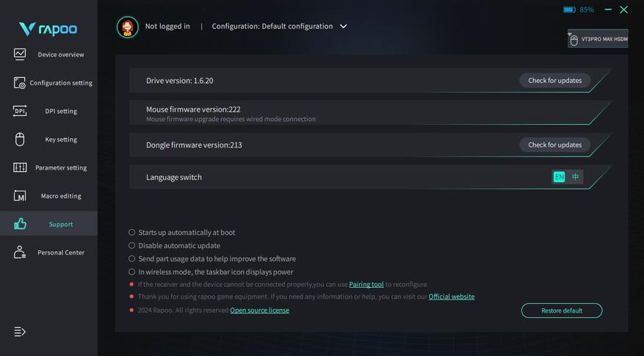This screenshot has width=644, height=356.
Task: Collapse the sidebar using the bottom menu icon
Action: [x=20, y=332]
